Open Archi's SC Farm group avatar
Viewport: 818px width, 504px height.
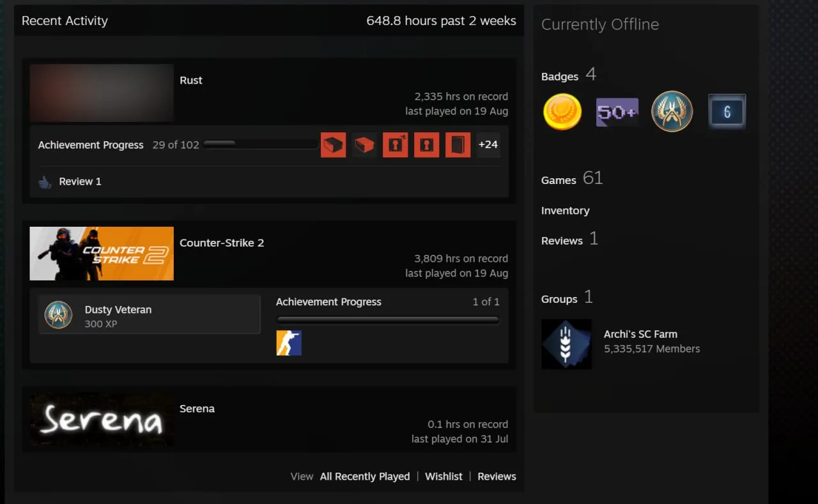(566, 344)
